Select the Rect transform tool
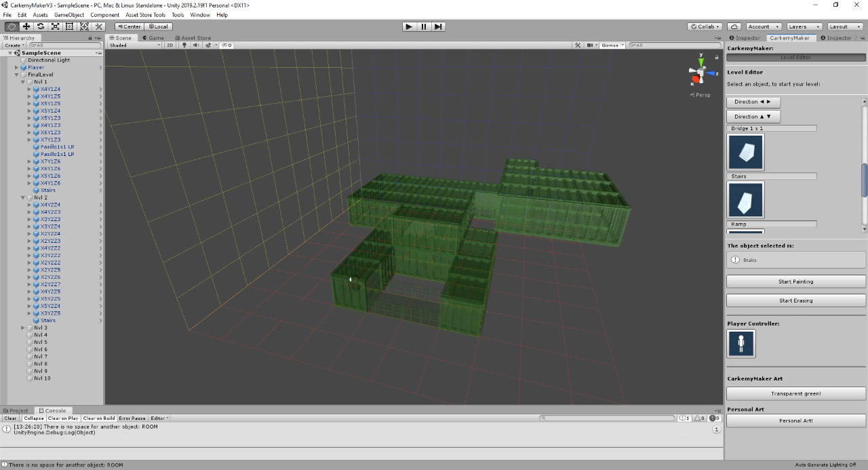This screenshot has width=868, height=470. pos(69,26)
